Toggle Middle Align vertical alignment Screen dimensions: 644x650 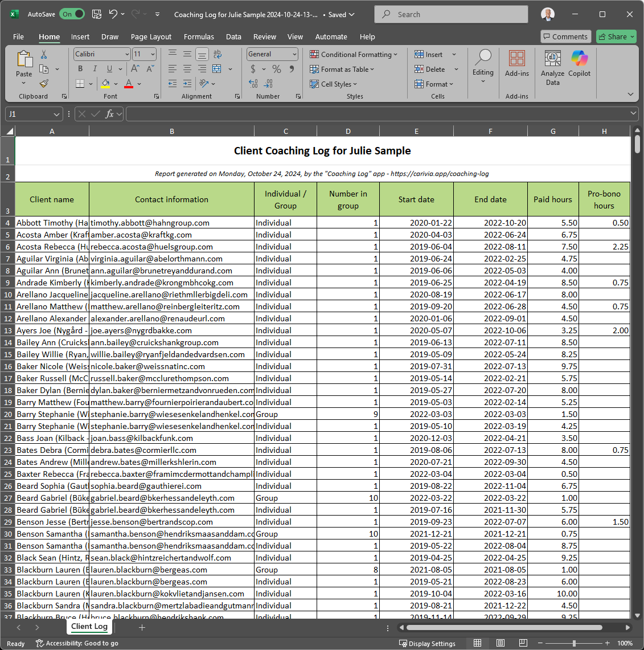point(187,54)
